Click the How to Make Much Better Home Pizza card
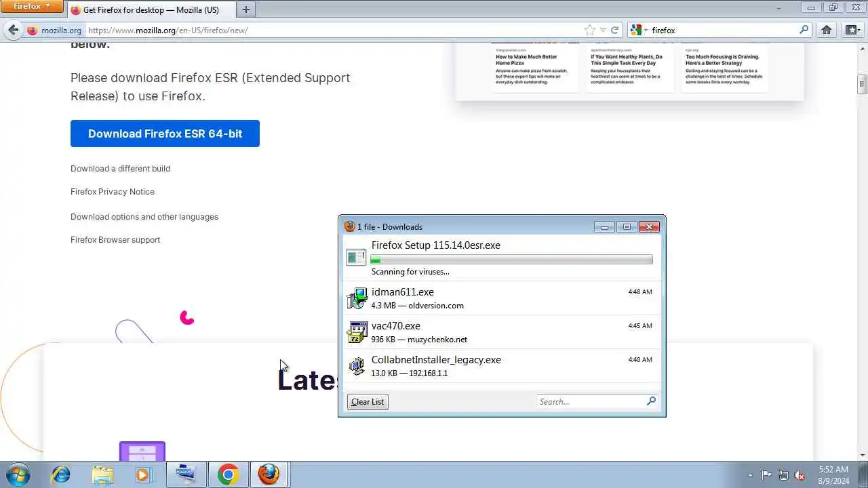 coord(534,68)
